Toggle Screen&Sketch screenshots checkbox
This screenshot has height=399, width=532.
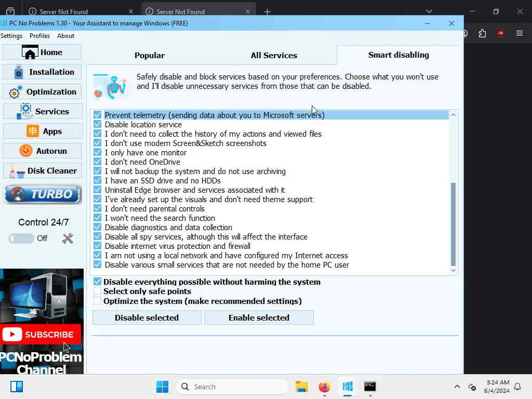97,143
